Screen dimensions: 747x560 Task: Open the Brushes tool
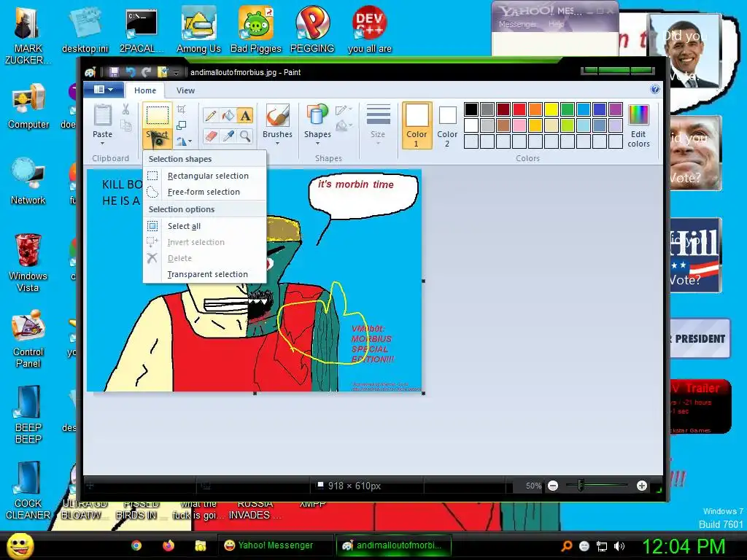coord(277,123)
